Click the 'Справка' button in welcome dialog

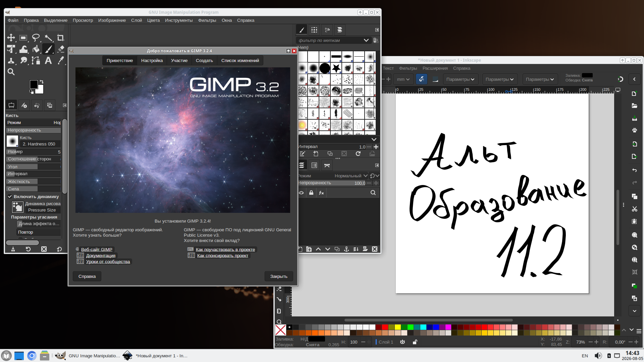click(x=87, y=276)
